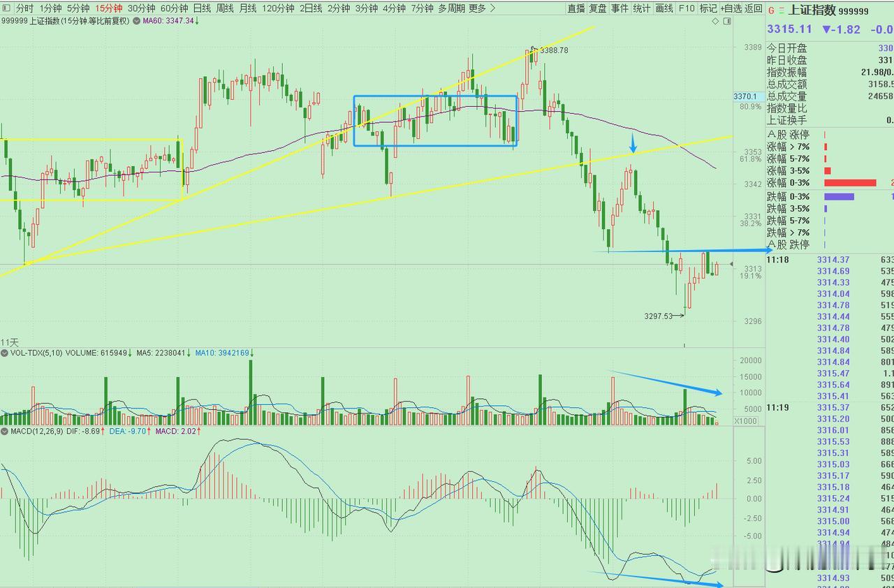Toggle the side panel icon beside the diamond
The image size is (894, 588).
pyautogui.click(x=727, y=21)
